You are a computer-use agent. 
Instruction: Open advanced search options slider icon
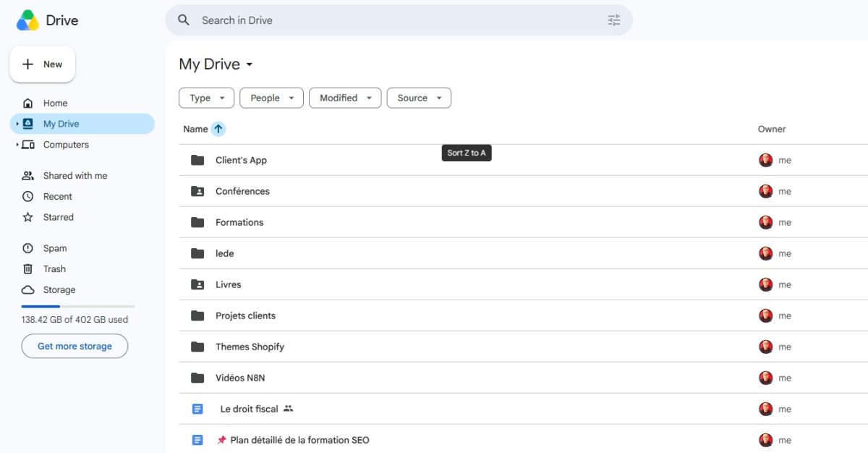[x=614, y=20]
